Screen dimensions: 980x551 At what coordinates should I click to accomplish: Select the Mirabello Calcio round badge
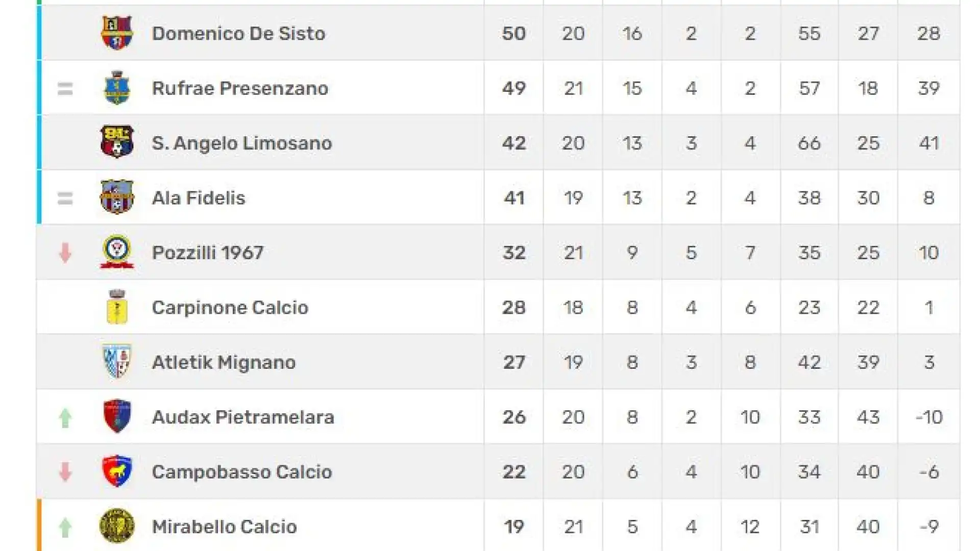(117, 526)
